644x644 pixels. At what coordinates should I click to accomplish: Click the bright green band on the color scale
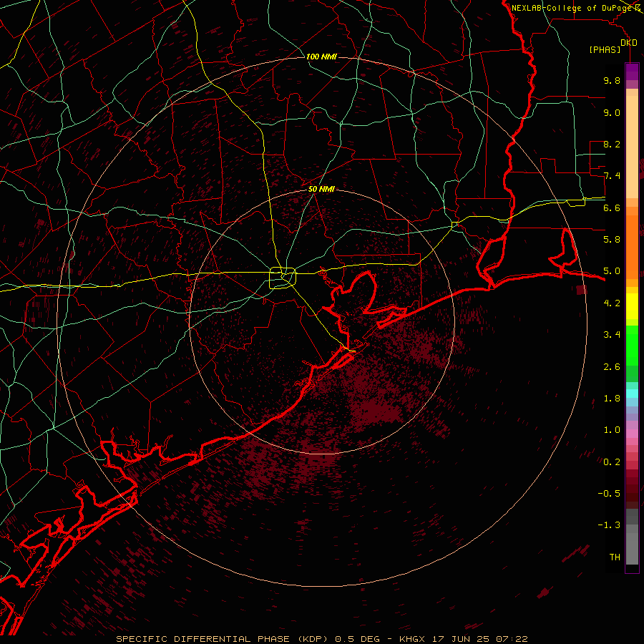coord(632,346)
